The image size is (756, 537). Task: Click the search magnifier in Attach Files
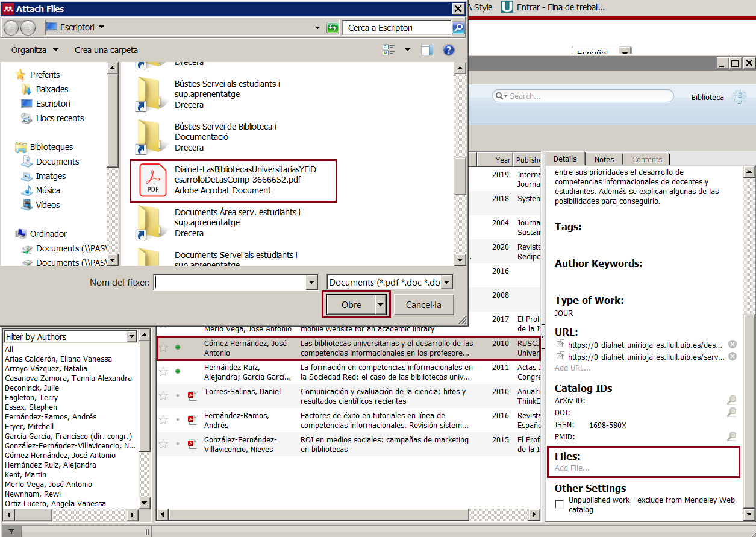pyautogui.click(x=458, y=28)
